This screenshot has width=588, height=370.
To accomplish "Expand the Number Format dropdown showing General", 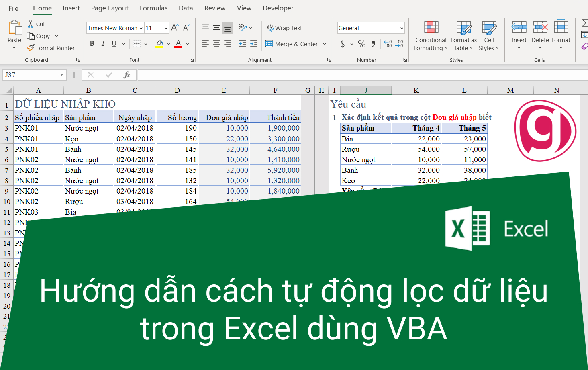I will 401,28.
